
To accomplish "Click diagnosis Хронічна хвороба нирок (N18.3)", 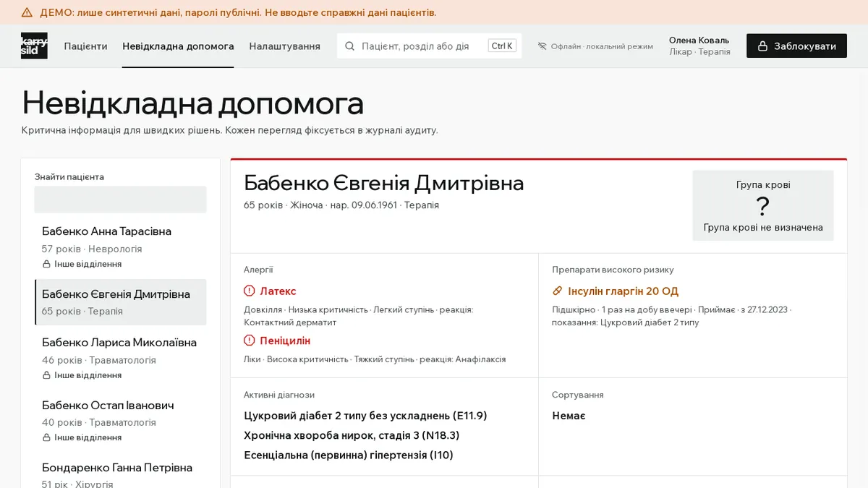I will click(352, 435).
